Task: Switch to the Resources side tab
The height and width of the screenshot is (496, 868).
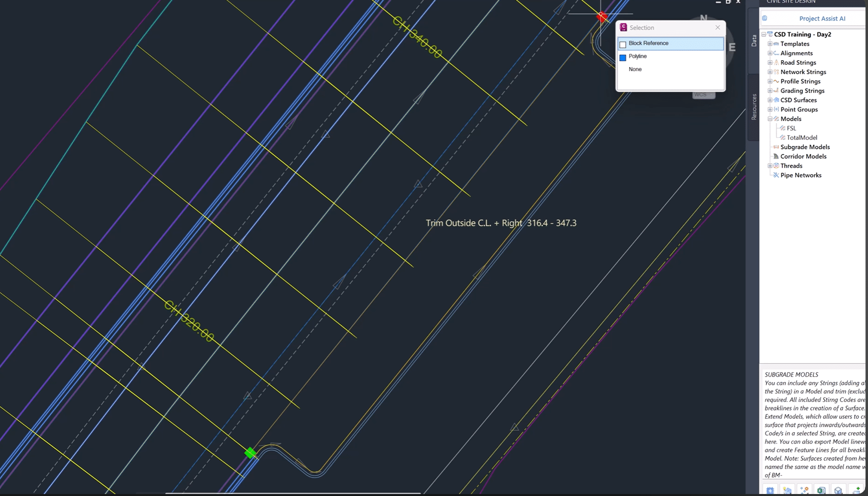Action: coord(754,107)
